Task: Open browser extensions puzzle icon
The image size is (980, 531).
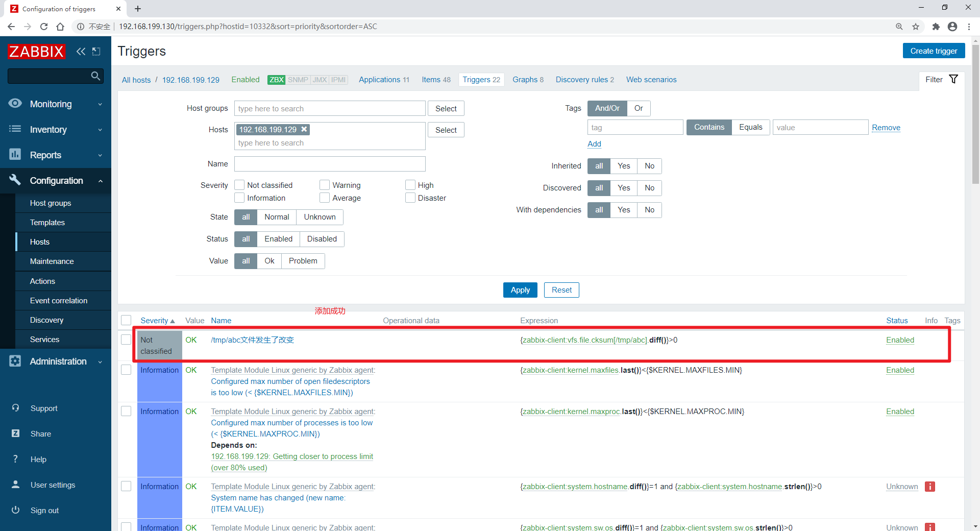Action: point(936,27)
